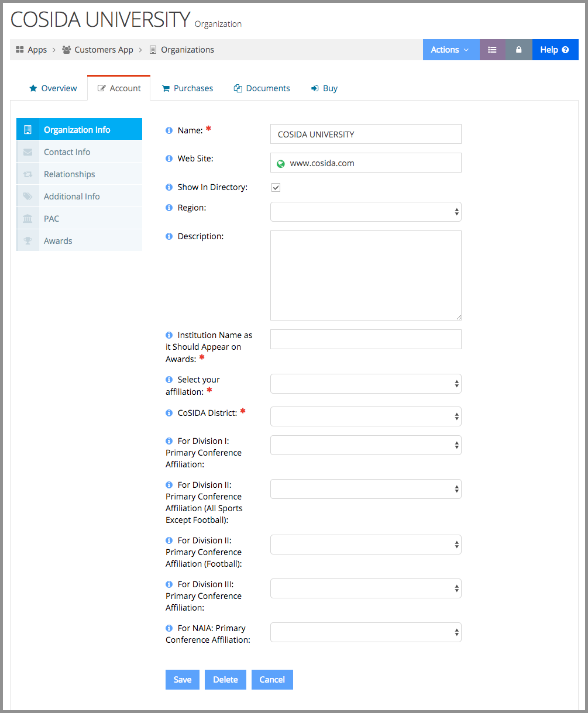The width and height of the screenshot is (588, 713).
Task: Select Contact Info in the sidebar
Action: [x=67, y=152]
